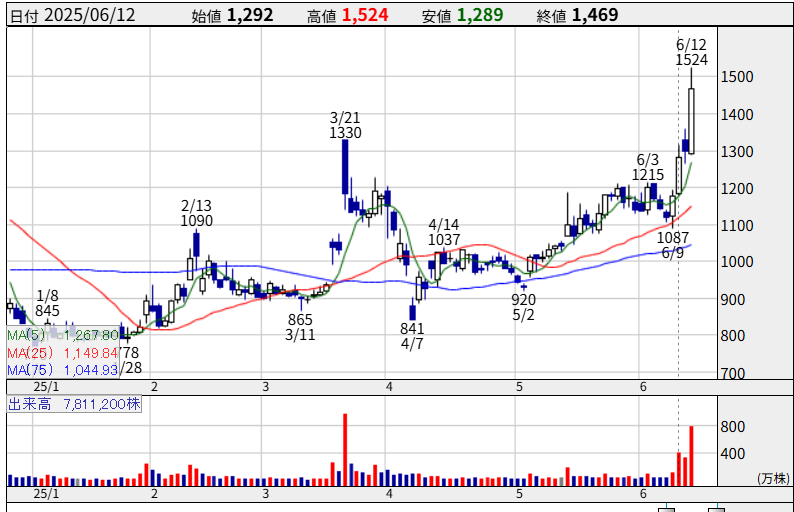The image size is (794, 512).
Task: Select the low price 安値 1,289
Action: pyautogui.click(x=462, y=15)
